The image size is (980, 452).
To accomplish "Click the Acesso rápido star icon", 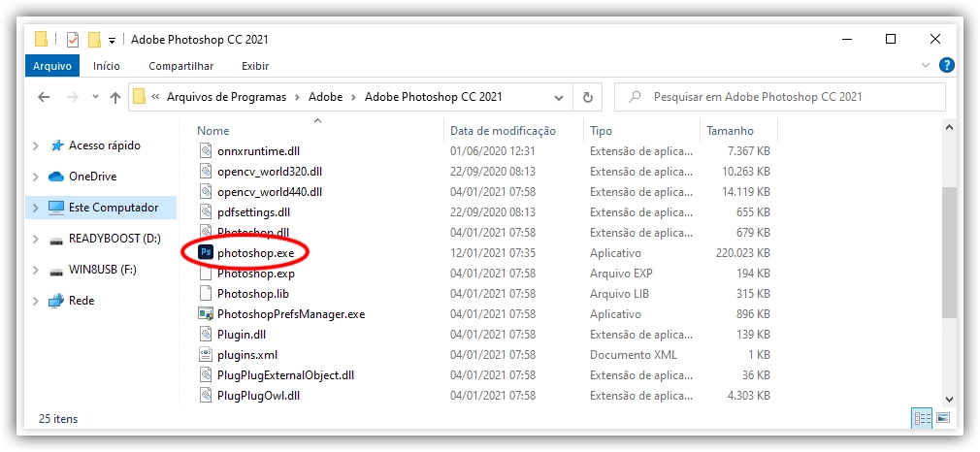I will 57,145.
